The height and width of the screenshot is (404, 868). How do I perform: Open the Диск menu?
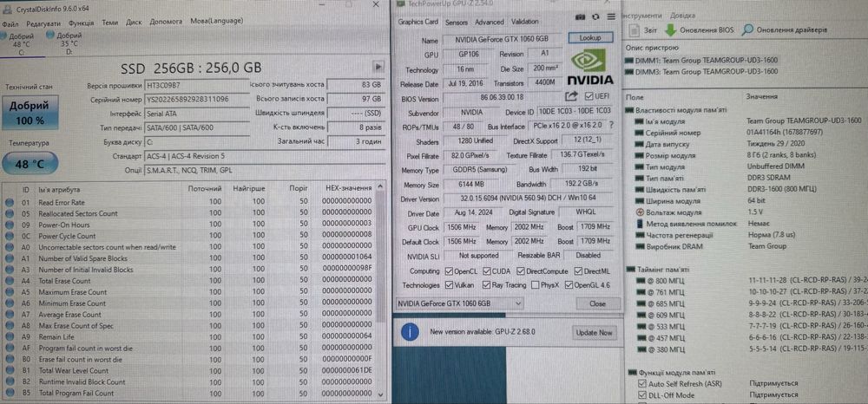134,23
